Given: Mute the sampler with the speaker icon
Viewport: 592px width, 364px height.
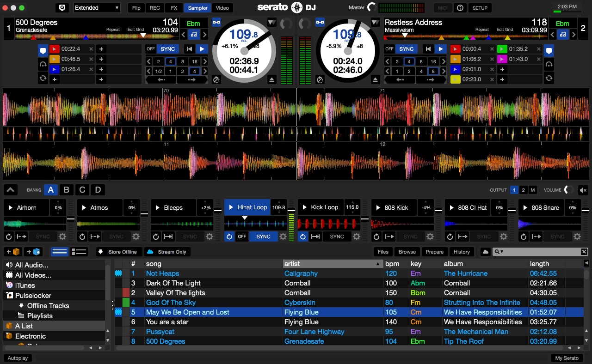Looking at the screenshot, I should point(583,190).
